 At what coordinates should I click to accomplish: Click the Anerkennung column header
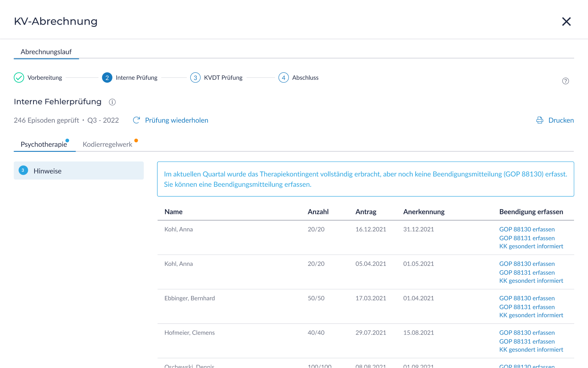pos(424,212)
